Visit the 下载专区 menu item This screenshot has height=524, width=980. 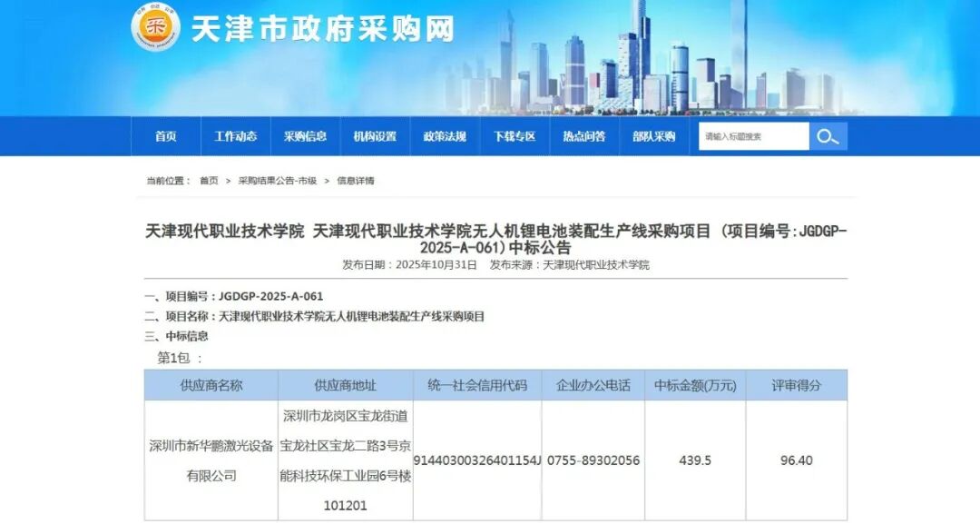(514, 136)
